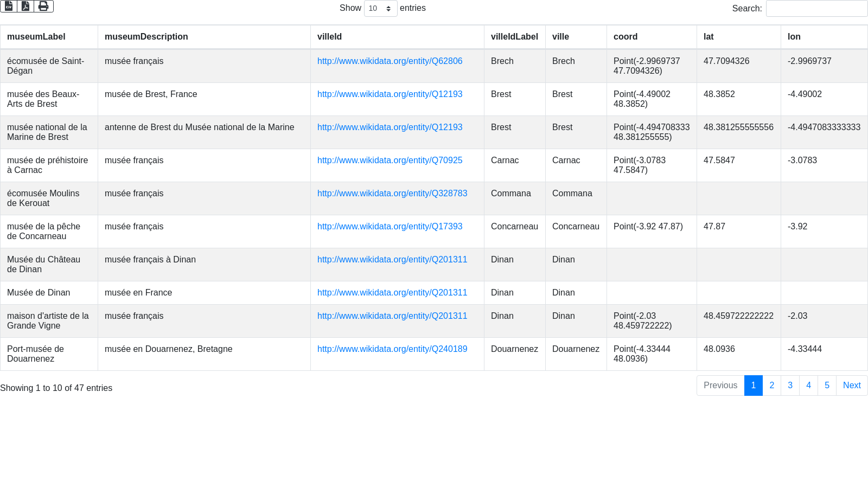This screenshot has height=488, width=868.
Task: Open the entries-per-page dropdown
Action: pyautogui.click(x=380, y=9)
